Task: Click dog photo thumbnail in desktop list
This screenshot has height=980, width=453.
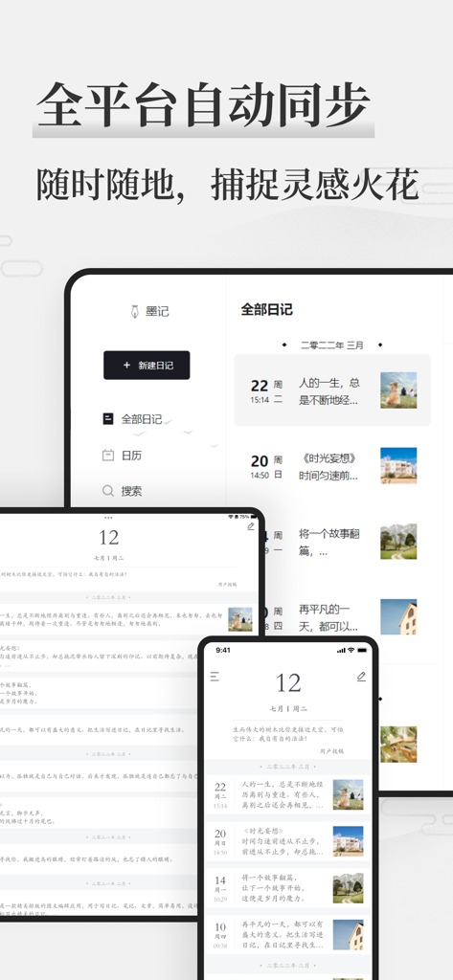Action: click(x=398, y=390)
